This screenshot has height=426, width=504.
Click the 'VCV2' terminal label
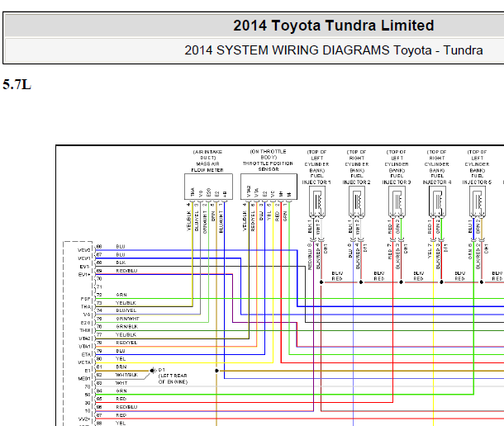pyautogui.click(x=84, y=250)
